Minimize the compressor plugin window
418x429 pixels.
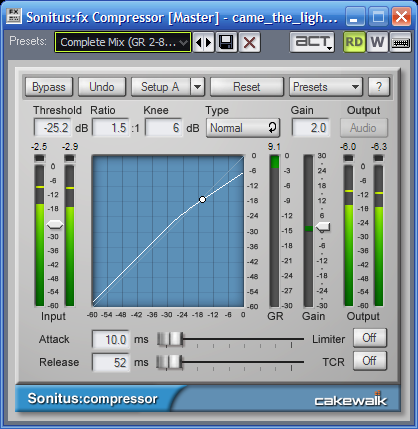tap(355, 16)
